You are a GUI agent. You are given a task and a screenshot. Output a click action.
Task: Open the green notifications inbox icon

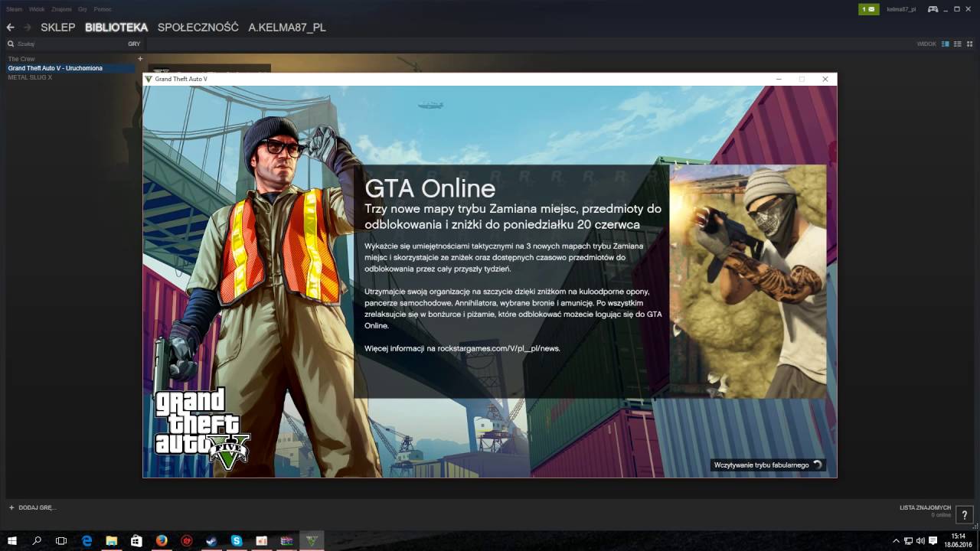click(867, 9)
